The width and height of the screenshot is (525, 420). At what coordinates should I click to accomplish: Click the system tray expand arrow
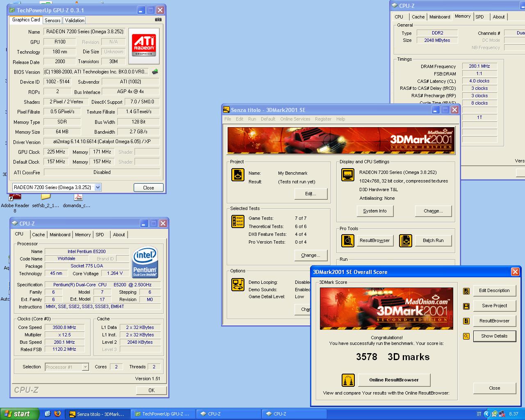tap(487, 414)
